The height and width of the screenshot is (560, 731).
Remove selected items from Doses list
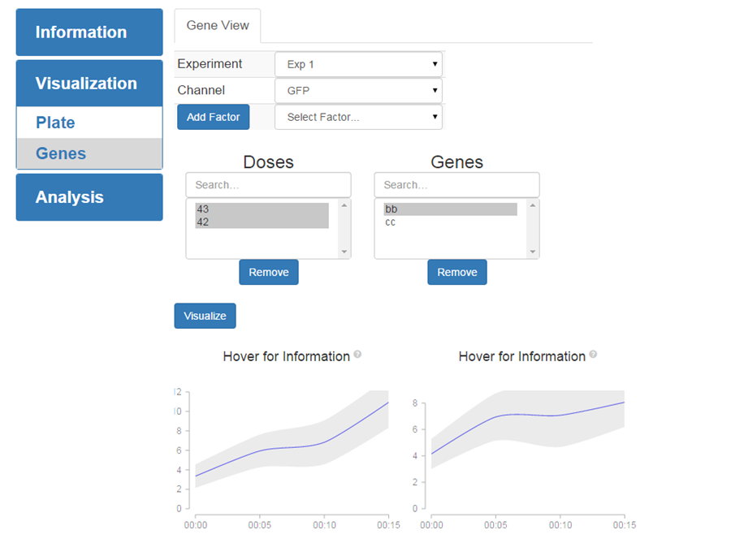[x=269, y=272]
